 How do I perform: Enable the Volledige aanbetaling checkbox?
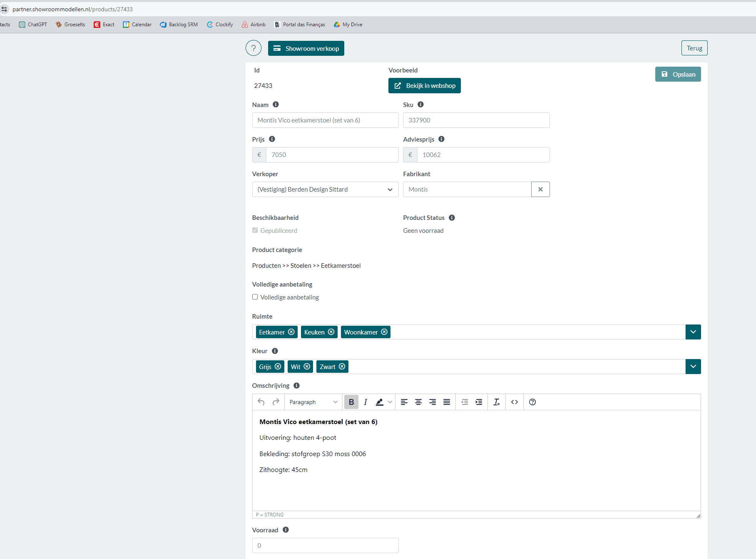point(255,297)
